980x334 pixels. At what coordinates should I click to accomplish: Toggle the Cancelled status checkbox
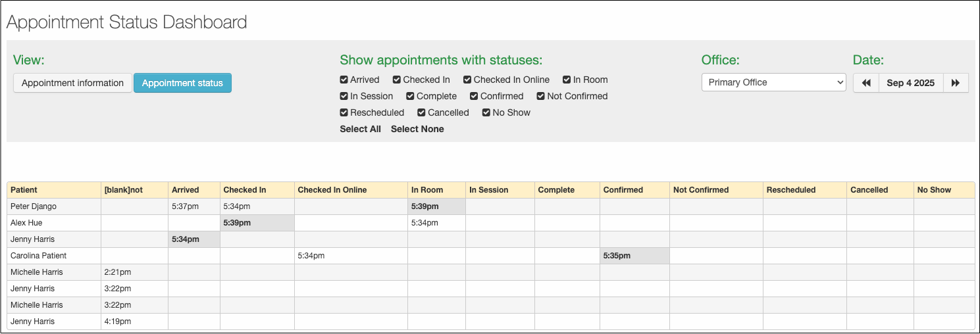(422, 113)
